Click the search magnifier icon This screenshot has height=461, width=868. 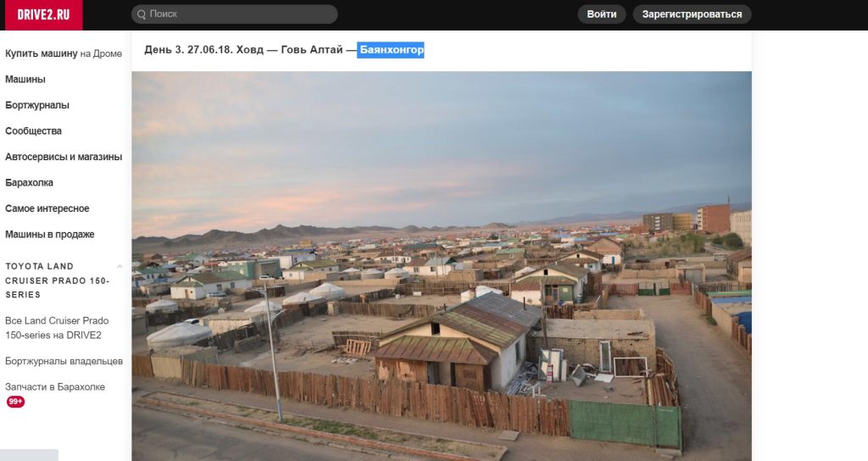click(x=142, y=14)
